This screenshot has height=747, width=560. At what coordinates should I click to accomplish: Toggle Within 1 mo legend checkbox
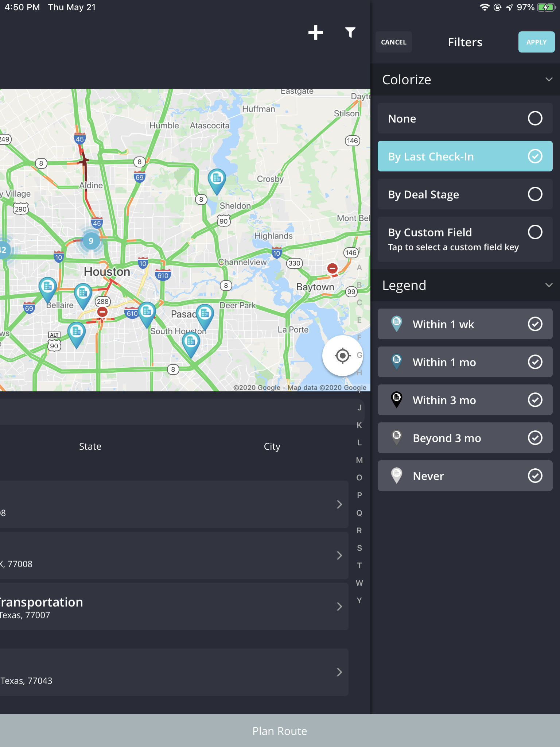click(535, 362)
